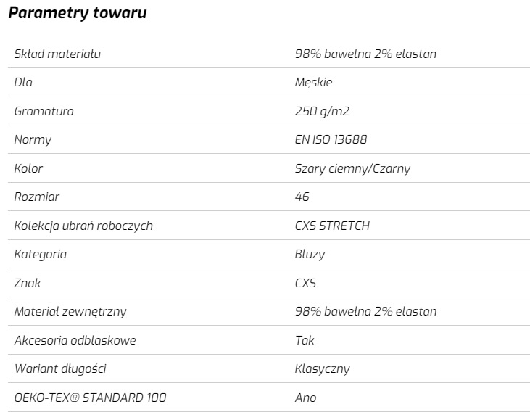Click the "Ano" OEKO-TEX value
This screenshot has height=420, width=530.
point(305,398)
